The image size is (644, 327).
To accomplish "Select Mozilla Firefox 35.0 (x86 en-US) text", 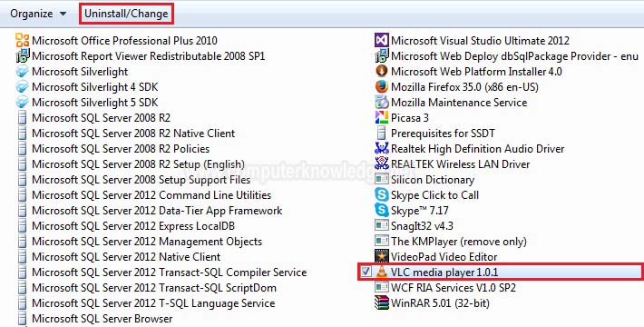I will pos(464,87).
